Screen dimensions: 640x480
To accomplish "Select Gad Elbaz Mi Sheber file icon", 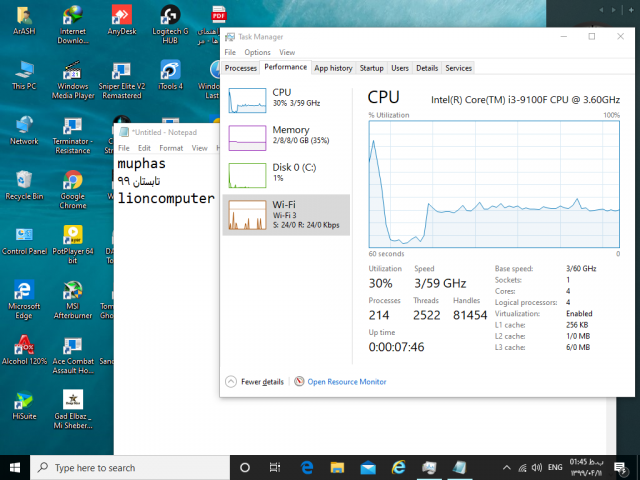I will coord(73,409).
